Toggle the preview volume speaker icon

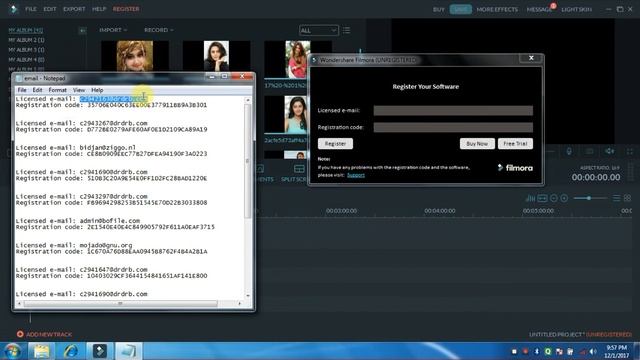tap(609, 151)
